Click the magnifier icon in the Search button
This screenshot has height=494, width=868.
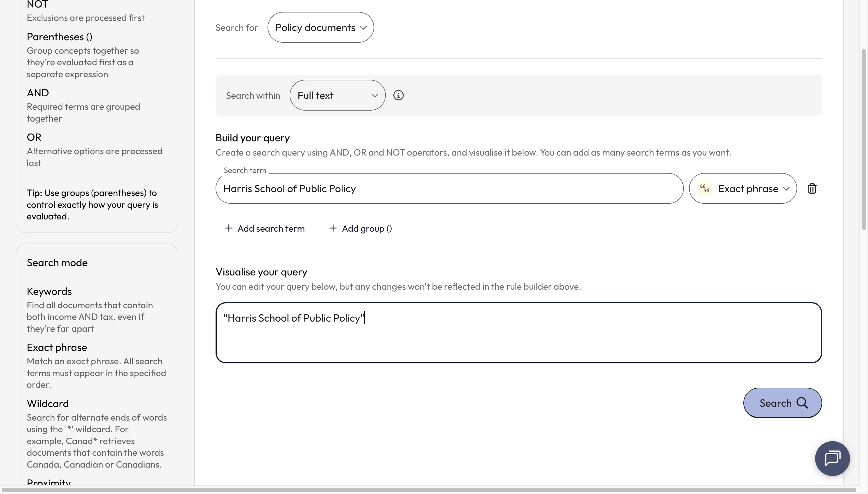[x=802, y=403]
